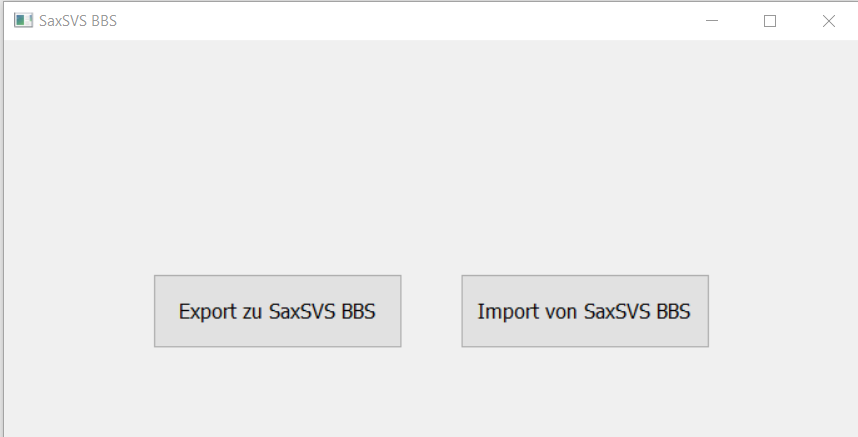Click empty gray area above the buttons

click(x=430, y=150)
